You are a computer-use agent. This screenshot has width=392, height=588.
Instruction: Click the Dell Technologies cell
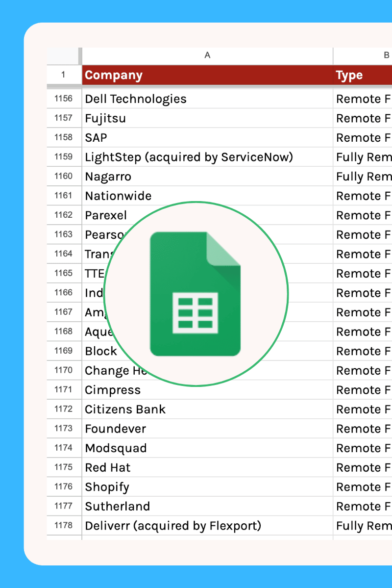pos(207,99)
